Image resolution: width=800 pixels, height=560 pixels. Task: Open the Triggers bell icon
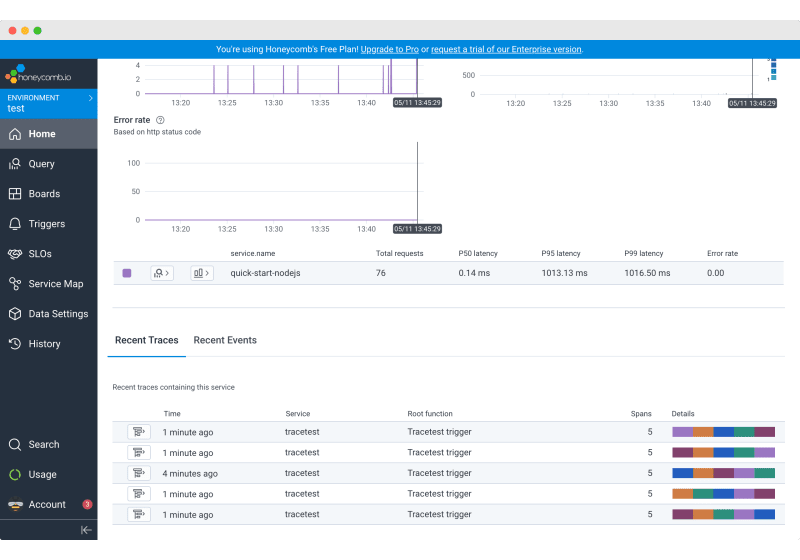coord(15,224)
